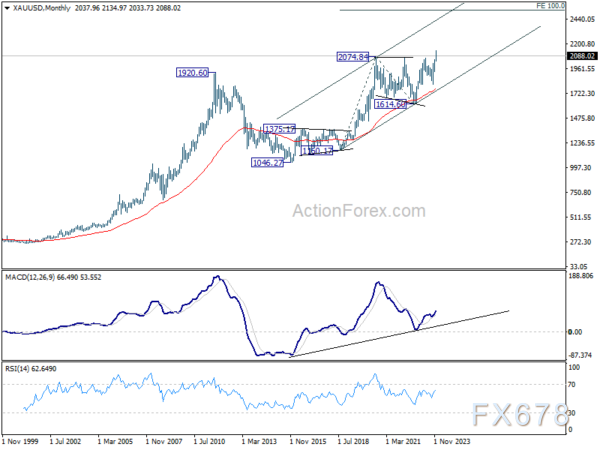Viewport: 600px width, 450px height.
Task: Click the RSI(14) 62.6490 indicator label
Action: pyautogui.click(x=31, y=369)
